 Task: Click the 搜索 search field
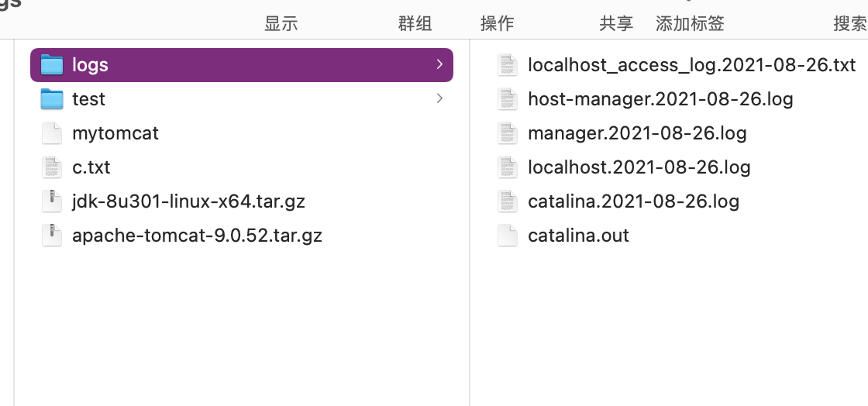(849, 23)
